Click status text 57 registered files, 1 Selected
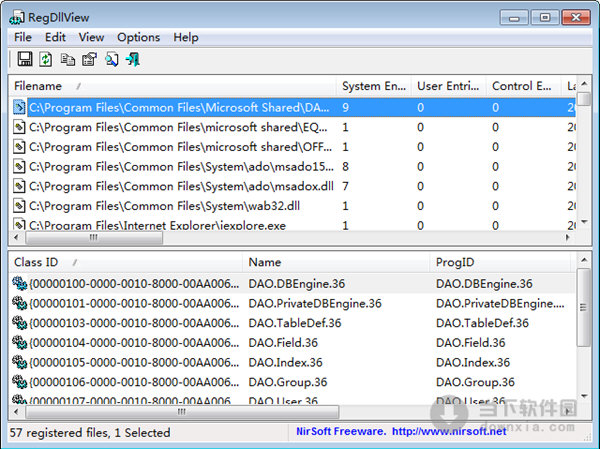 pyautogui.click(x=90, y=433)
